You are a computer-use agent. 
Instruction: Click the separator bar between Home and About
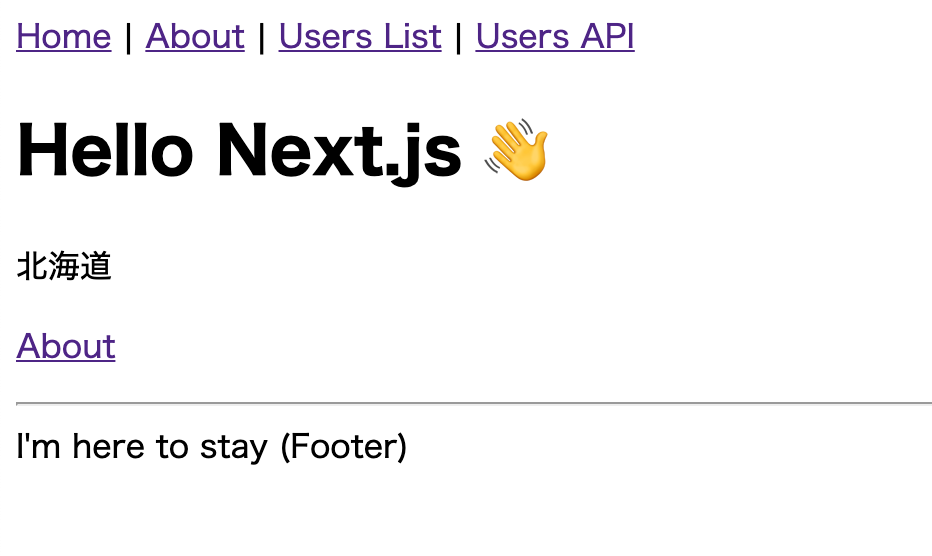coord(128,38)
